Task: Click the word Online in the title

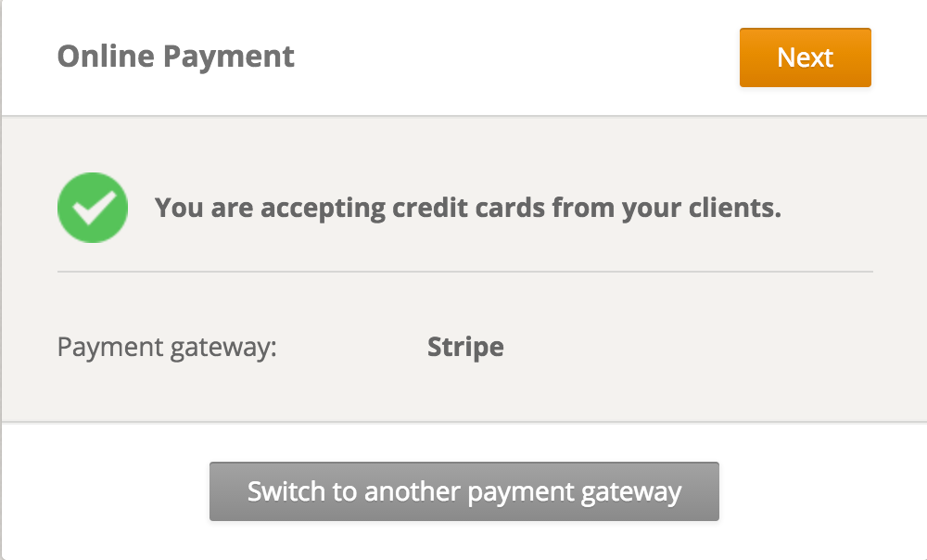Action: [x=106, y=57]
